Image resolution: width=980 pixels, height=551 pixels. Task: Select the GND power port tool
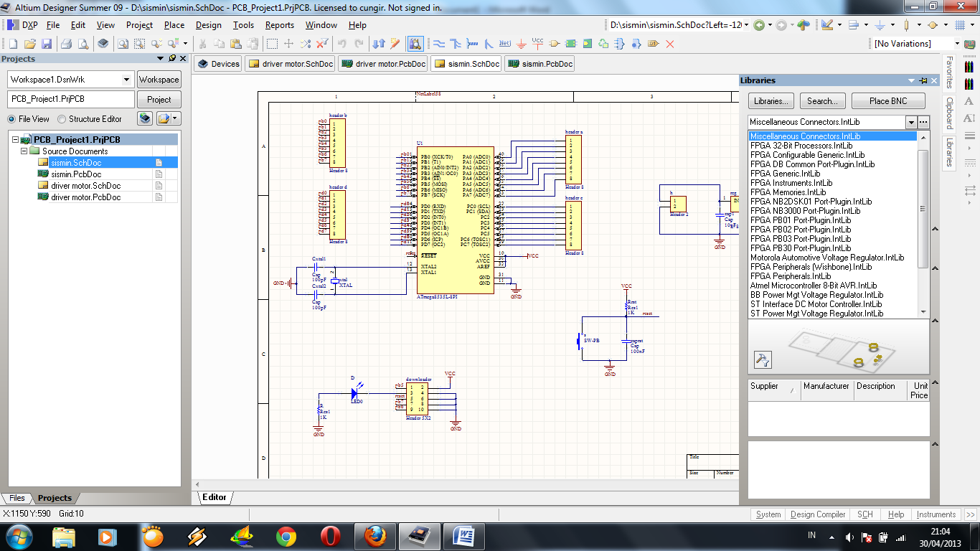[521, 44]
